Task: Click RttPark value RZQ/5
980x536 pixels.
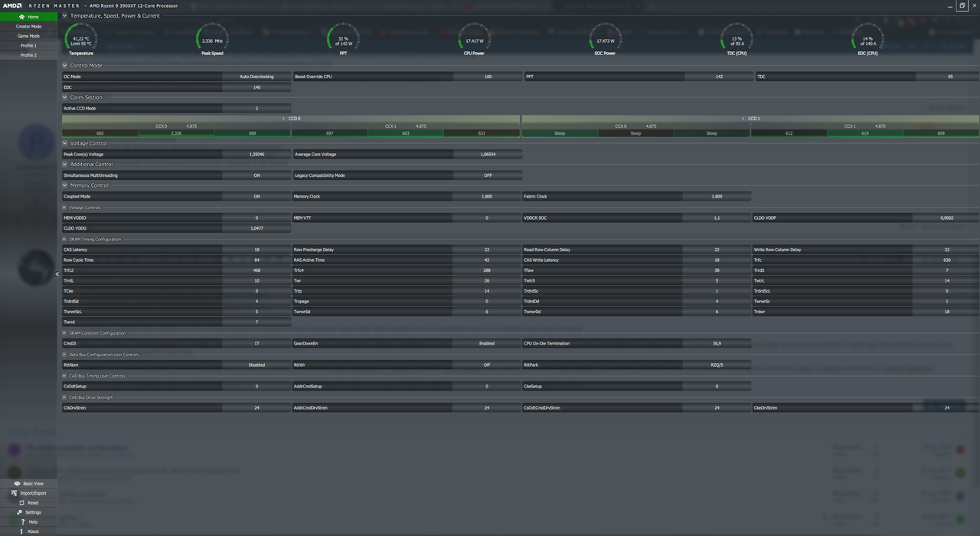Action: (717, 365)
